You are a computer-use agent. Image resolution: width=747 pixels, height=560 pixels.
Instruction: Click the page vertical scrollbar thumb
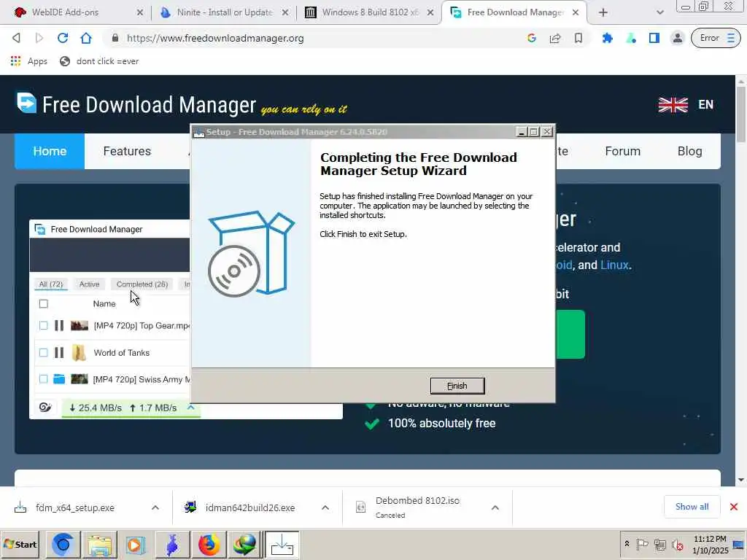[741, 114]
